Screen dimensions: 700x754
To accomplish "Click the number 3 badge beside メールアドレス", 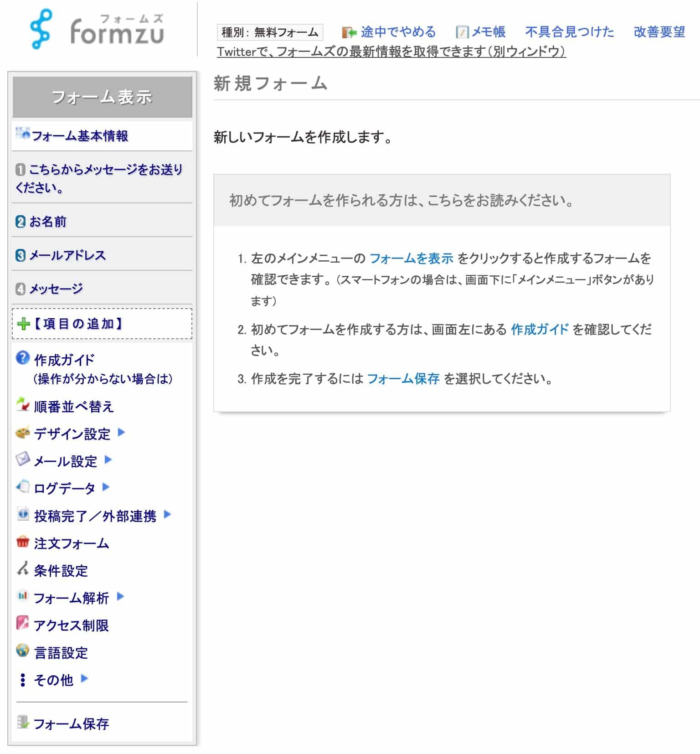I will (x=21, y=256).
